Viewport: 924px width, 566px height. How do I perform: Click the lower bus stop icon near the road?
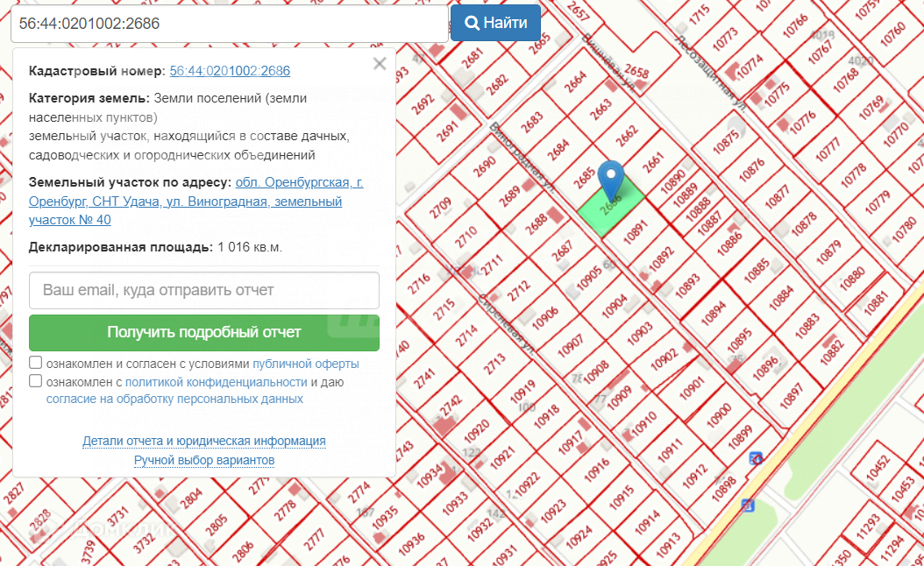tap(748, 505)
